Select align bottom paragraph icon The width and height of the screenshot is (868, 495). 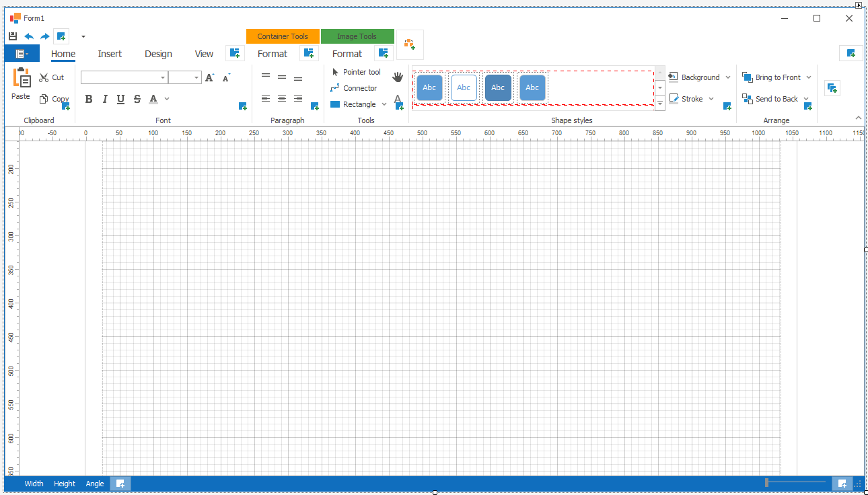pyautogui.click(x=298, y=77)
